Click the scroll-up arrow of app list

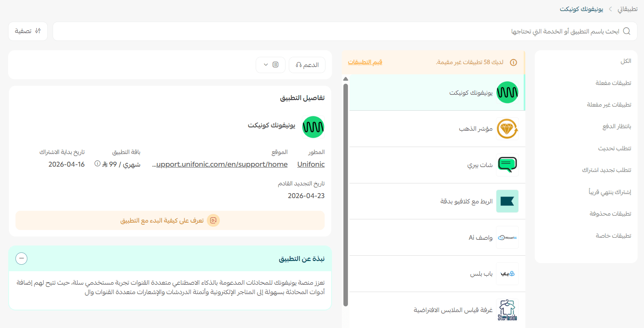coord(346,79)
